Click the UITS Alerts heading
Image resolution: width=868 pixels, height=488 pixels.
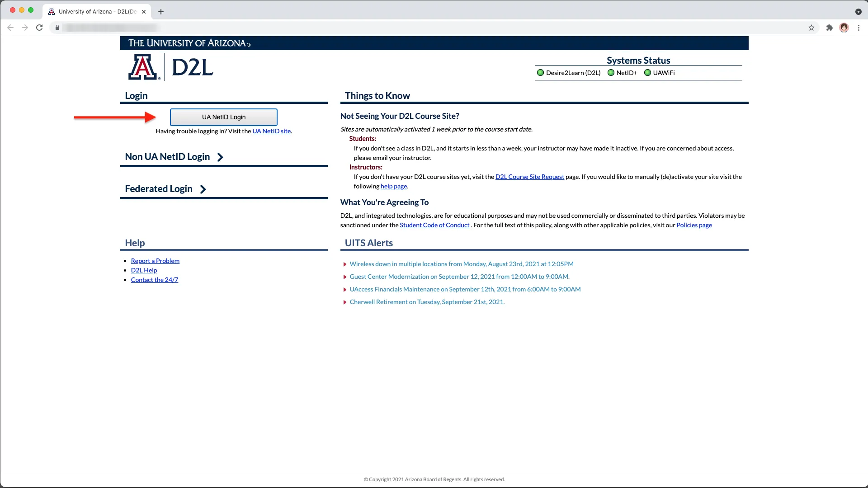tap(368, 243)
